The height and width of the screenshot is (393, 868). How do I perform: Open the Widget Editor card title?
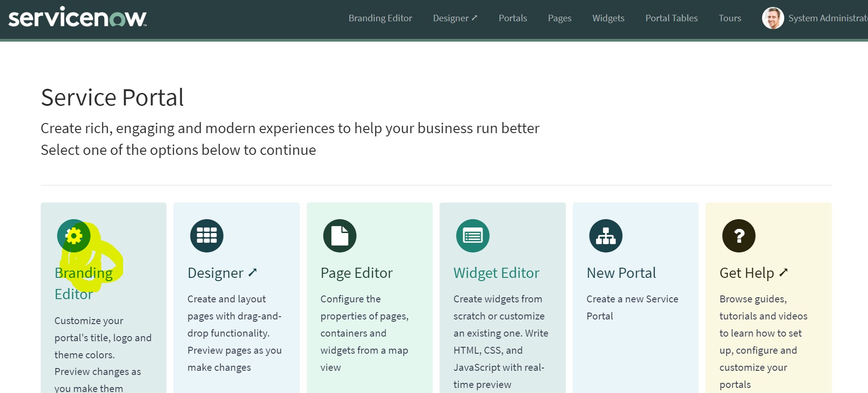coord(496,273)
